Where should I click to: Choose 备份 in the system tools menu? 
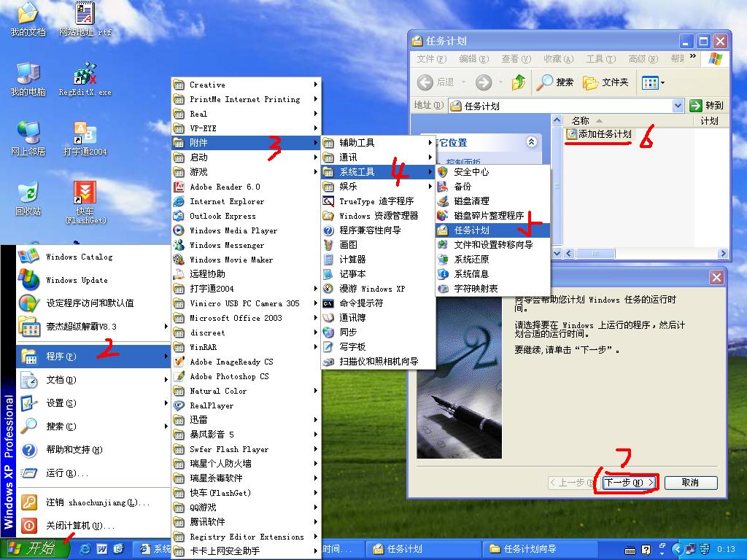(x=492, y=187)
